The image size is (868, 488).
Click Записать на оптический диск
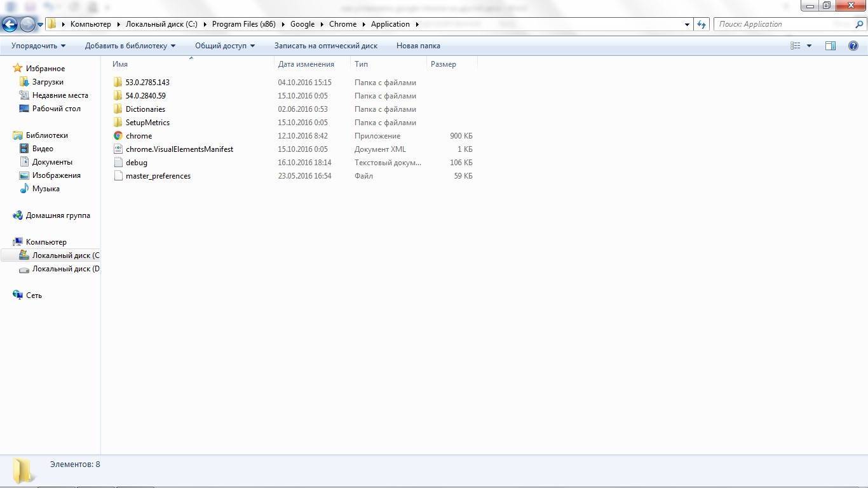click(x=325, y=46)
